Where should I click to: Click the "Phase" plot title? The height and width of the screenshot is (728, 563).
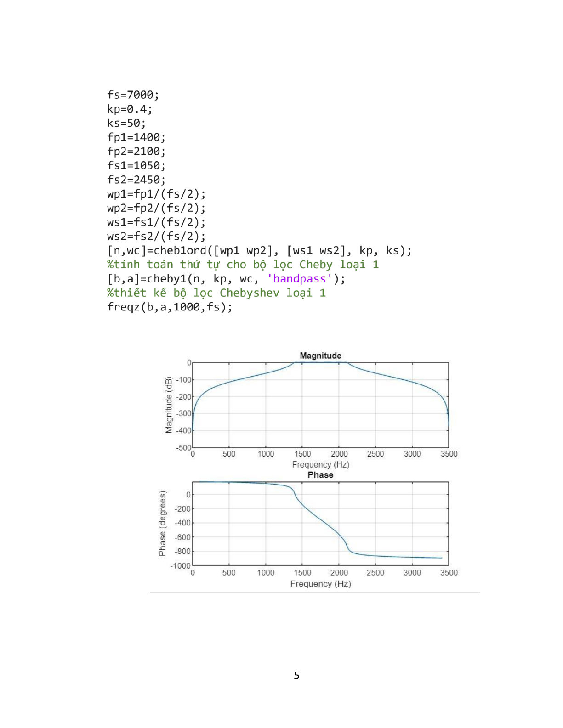coord(320,475)
